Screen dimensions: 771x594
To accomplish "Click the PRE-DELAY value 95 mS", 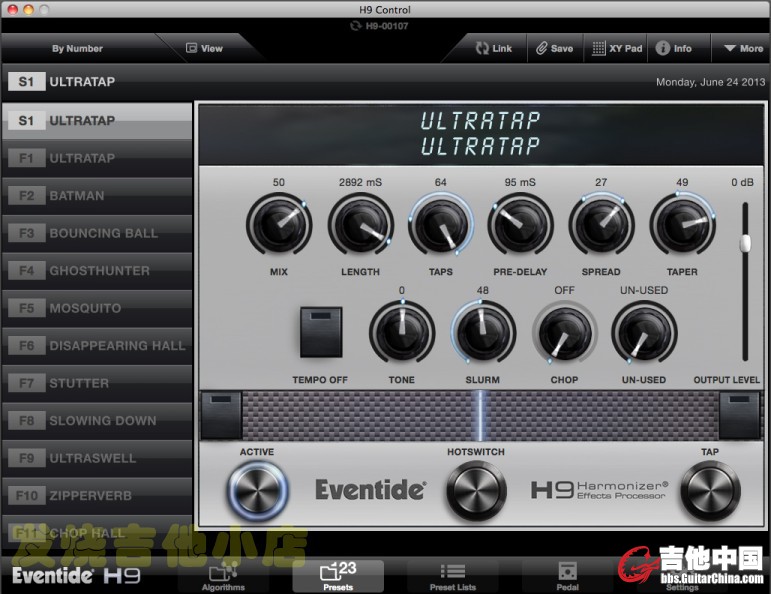I will click(x=520, y=182).
